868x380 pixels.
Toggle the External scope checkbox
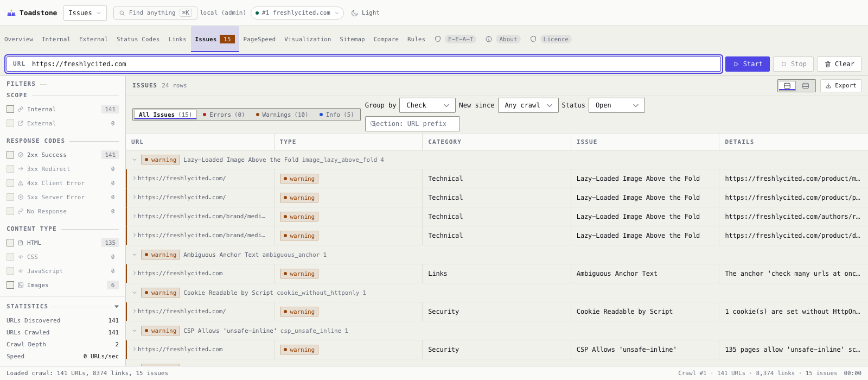pyautogui.click(x=10, y=123)
